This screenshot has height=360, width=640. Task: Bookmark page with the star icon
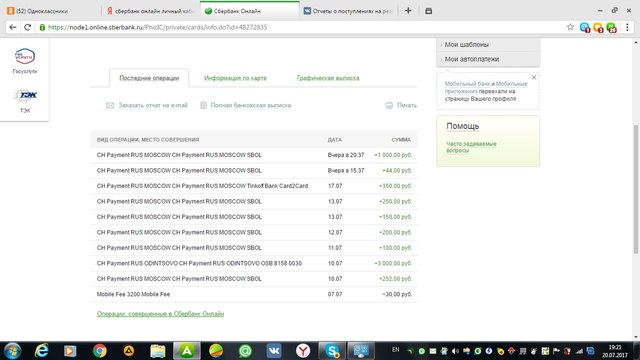570,27
